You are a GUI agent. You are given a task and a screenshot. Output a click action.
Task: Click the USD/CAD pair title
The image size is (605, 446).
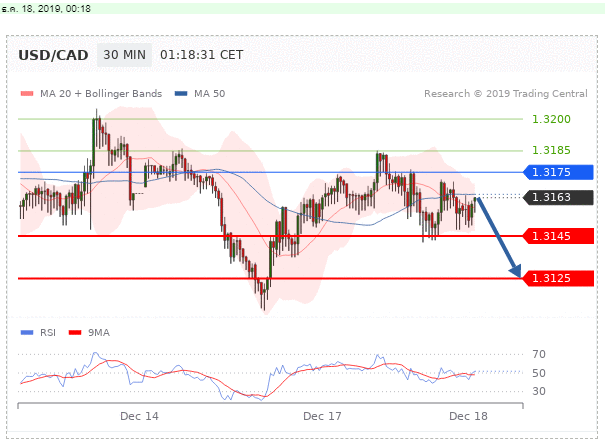(53, 55)
